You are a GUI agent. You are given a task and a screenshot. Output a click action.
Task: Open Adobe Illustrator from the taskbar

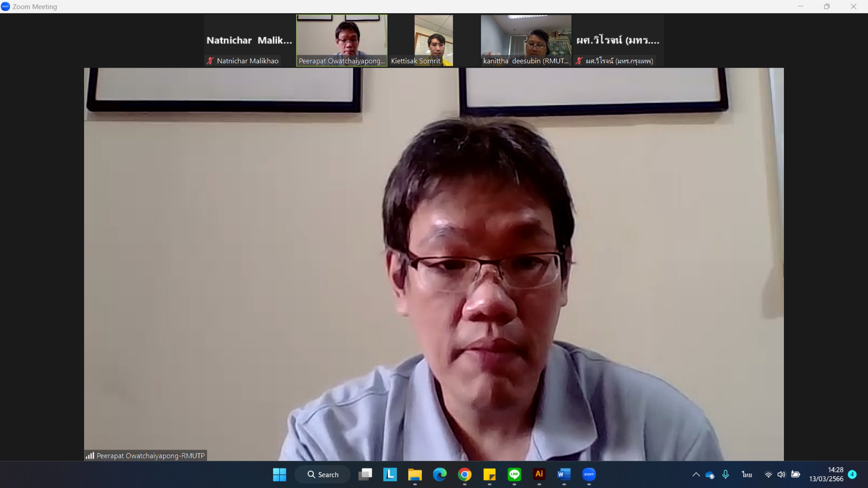point(539,474)
